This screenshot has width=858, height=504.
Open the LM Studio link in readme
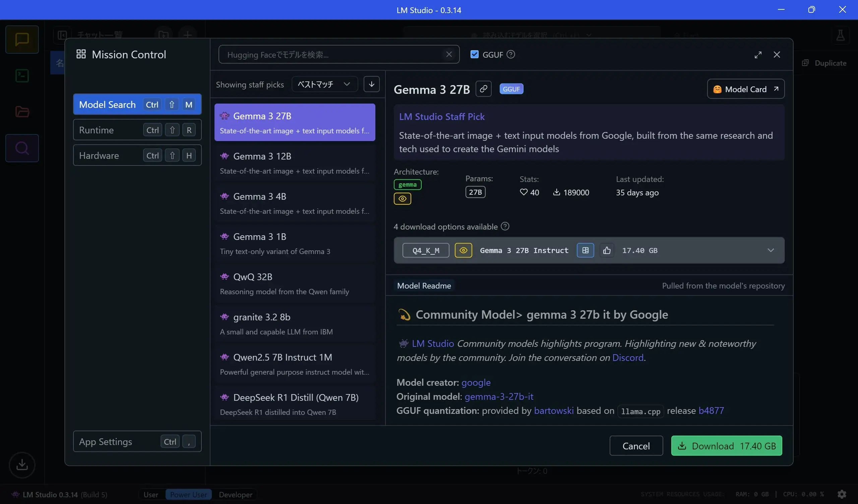click(433, 343)
